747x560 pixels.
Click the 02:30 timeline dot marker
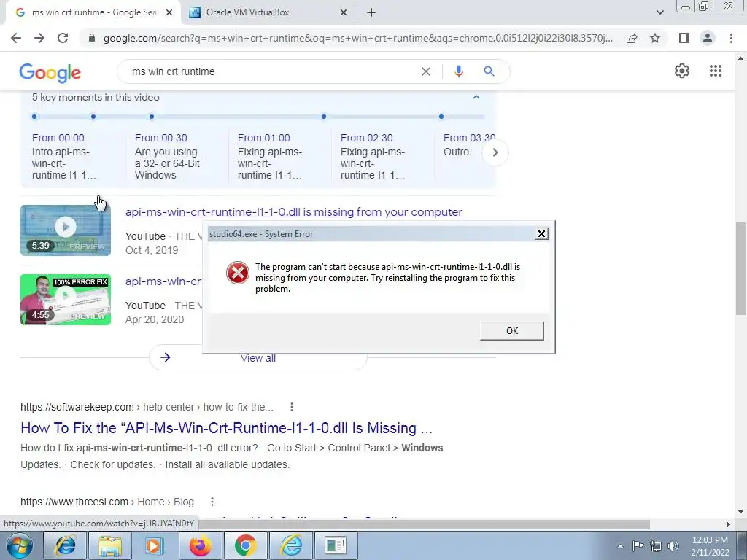click(324, 117)
